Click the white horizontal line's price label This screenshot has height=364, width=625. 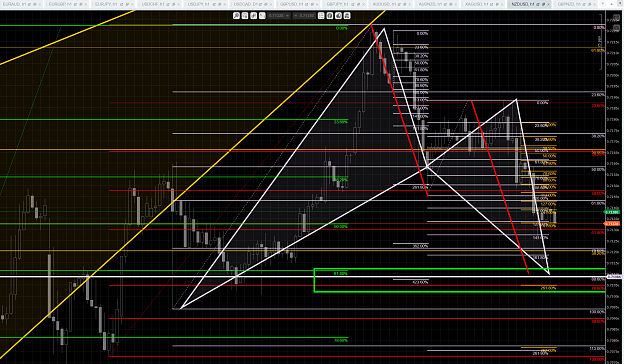click(x=614, y=277)
